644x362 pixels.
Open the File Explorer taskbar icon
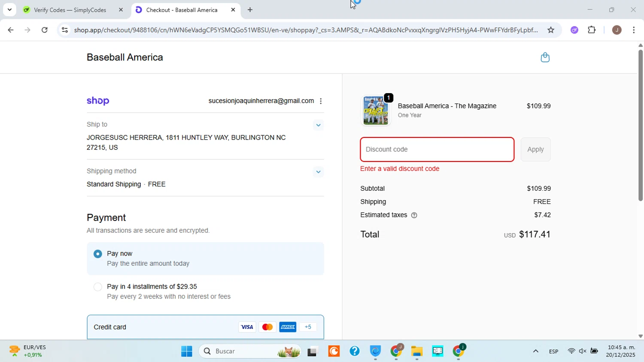coord(417,352)
